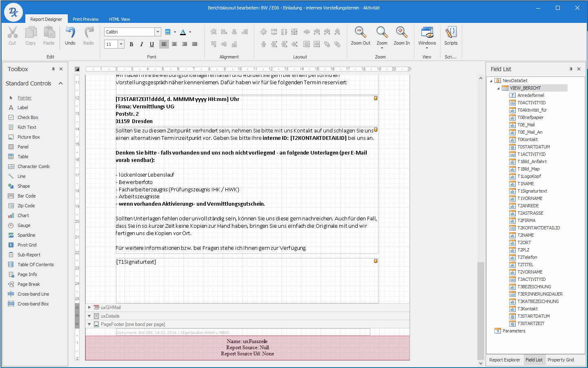Select the Pointer tool link

click(24, 98)
